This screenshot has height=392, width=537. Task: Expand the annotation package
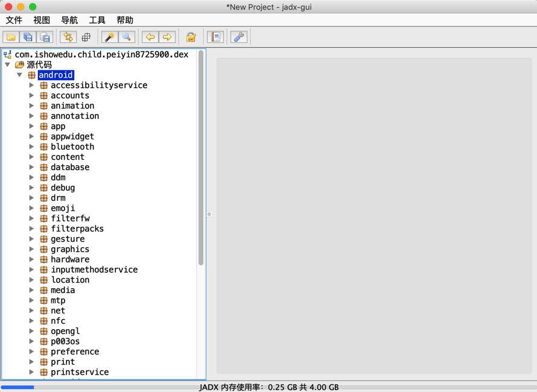click(31, 116)
